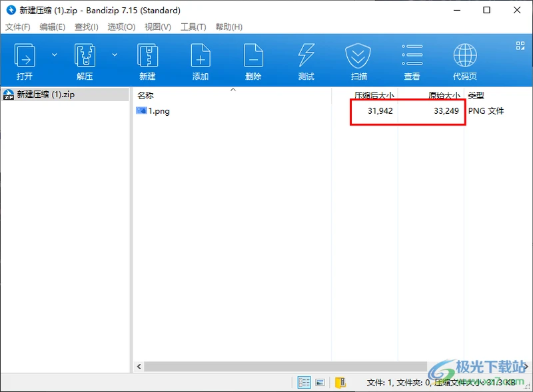Viewport: 533px width, 392px height.
Task: Sort by the 类型 column header
Action: (x=476, y=95)
